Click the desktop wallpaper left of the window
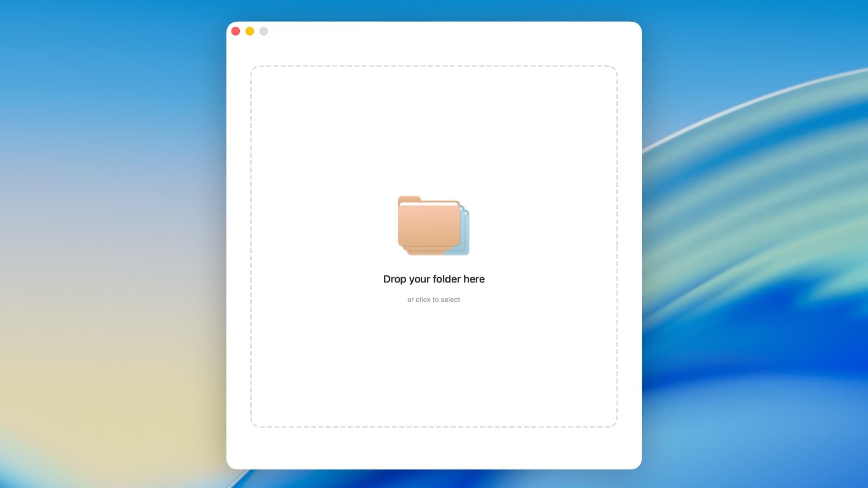The image size is (868, 488). pyautogui.click(x=113, y=244)
